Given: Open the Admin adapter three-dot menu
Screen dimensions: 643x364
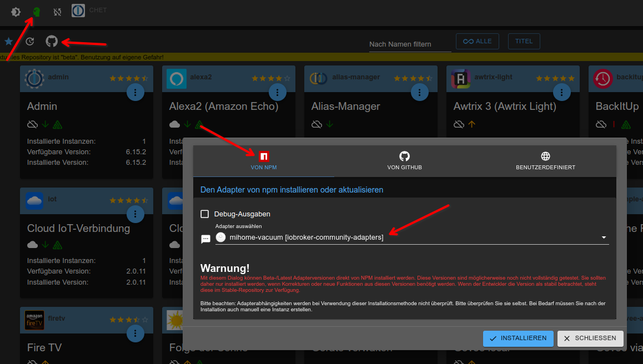Looking at the screenshot, I should tap(135, 92).
